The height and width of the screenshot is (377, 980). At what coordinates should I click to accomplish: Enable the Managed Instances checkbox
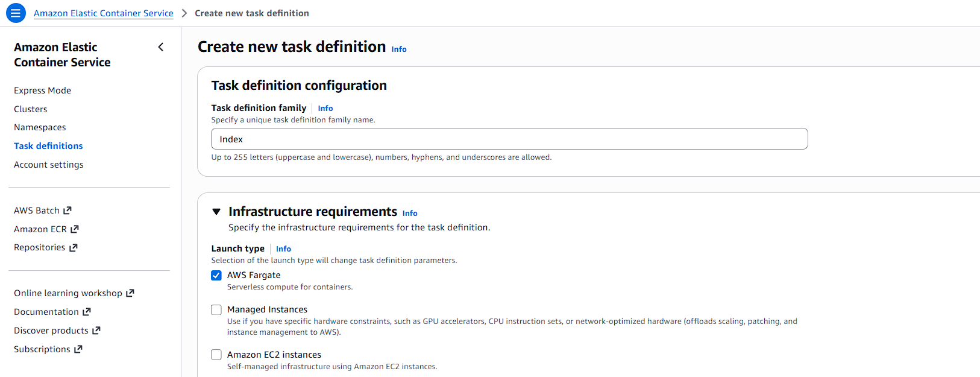[216, 310]
